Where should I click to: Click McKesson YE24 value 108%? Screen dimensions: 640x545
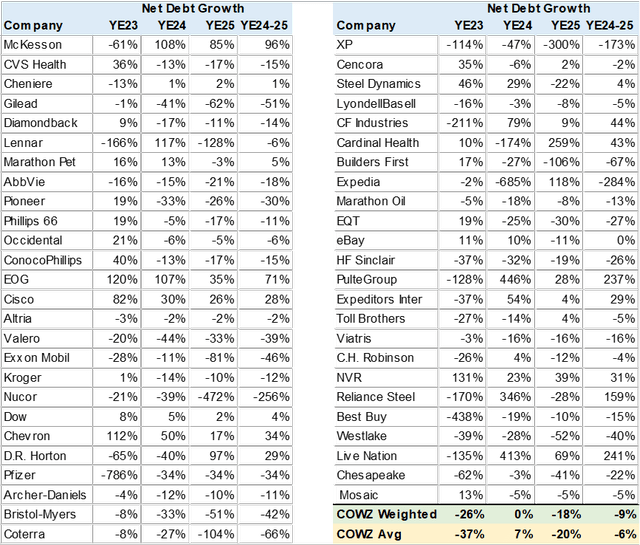coord(170,44)
